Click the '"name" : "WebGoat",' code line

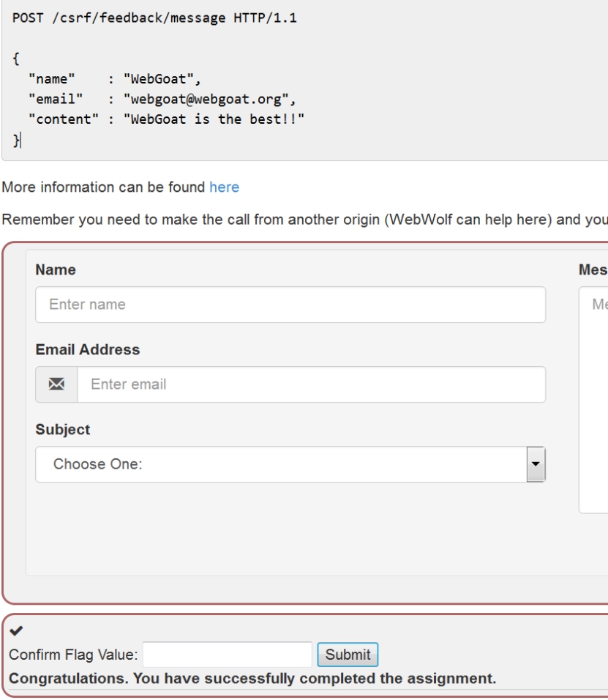click(115, 79)
